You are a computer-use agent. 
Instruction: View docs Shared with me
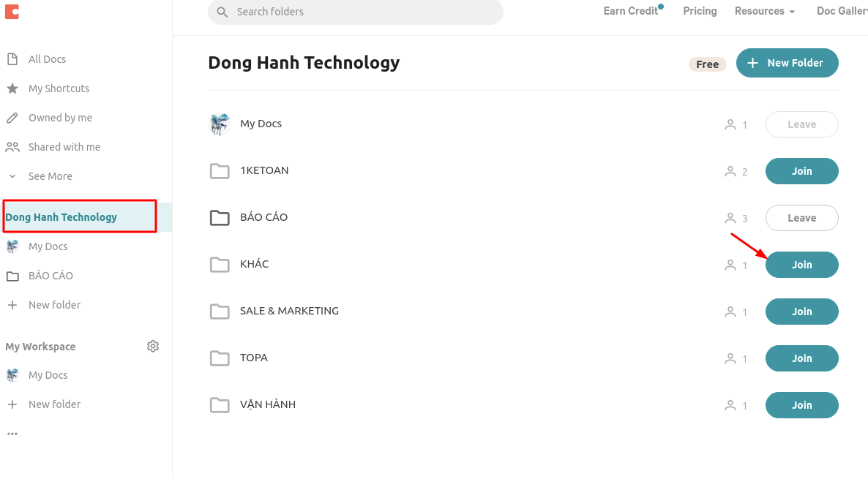64,146
